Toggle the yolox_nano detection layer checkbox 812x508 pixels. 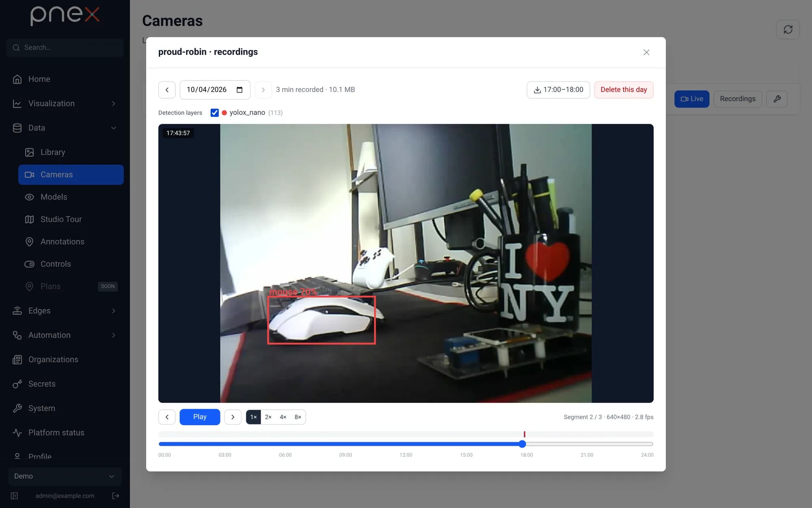click(214, 113)
